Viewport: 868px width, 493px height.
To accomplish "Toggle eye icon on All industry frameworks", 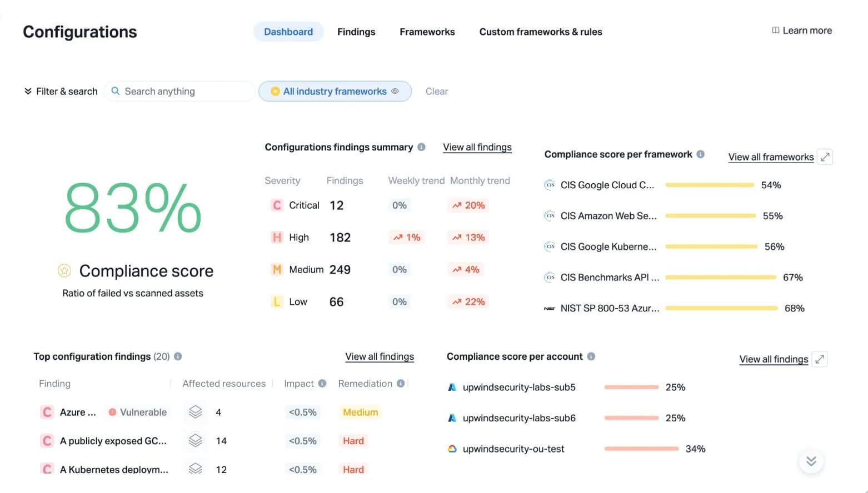I will pos(395,91).
